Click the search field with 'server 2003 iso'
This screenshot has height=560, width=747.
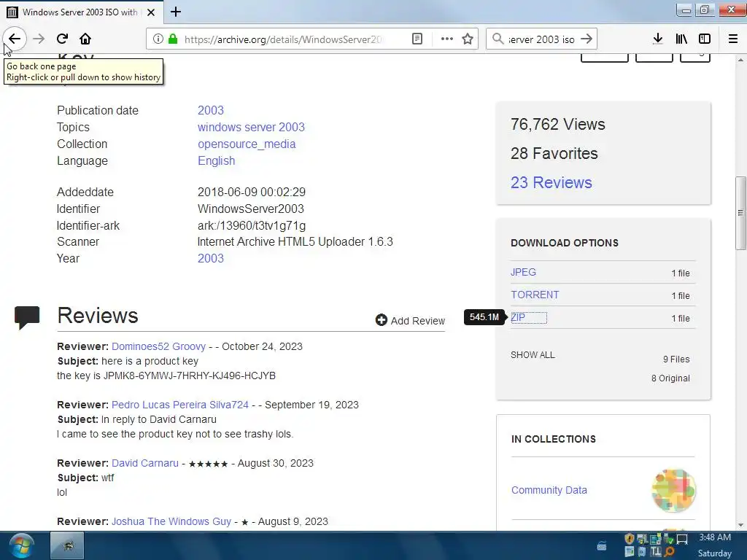point(541,39)
